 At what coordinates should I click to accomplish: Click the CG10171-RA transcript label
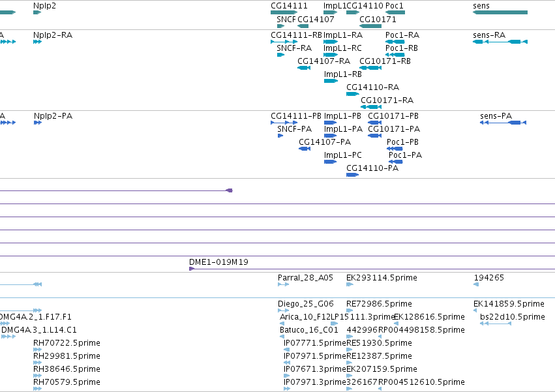tap(387, 100)
